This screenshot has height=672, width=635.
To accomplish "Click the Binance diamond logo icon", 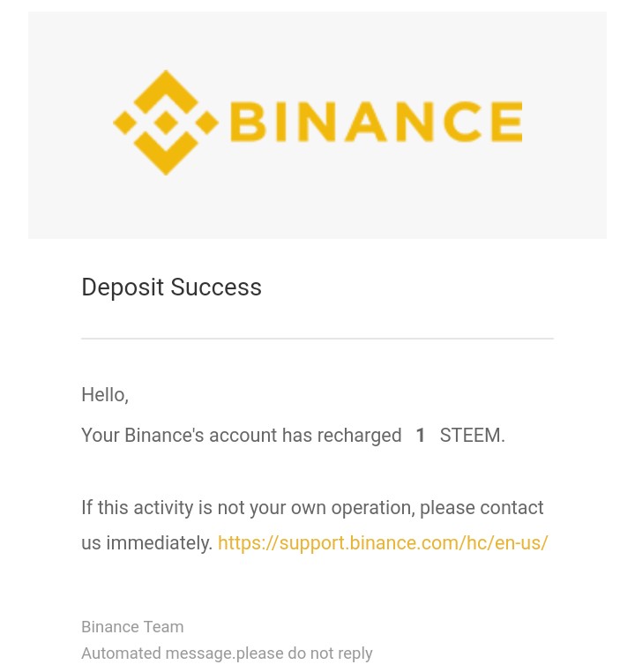I will pos(166,123).
